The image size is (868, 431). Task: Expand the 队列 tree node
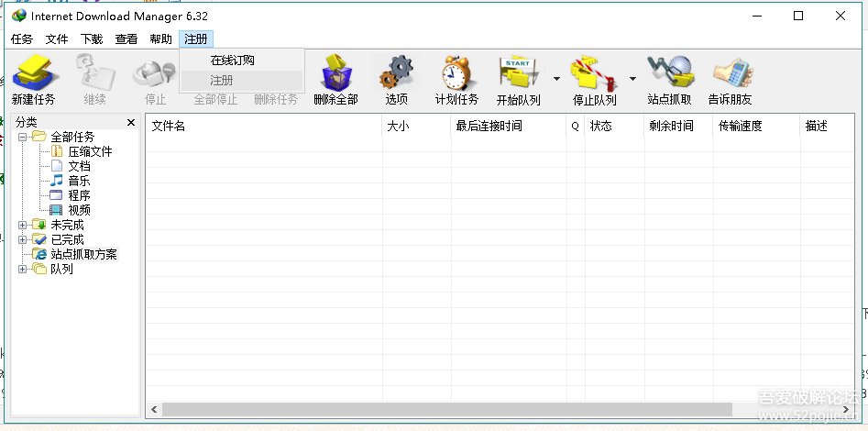(22, 270)
